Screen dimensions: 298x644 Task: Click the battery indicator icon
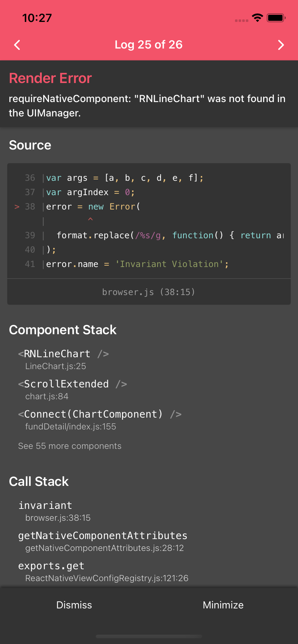click(276, 18)
